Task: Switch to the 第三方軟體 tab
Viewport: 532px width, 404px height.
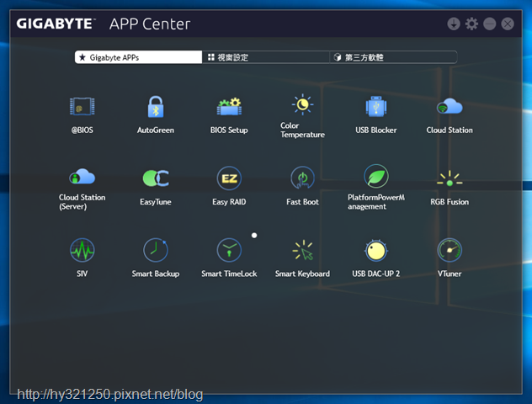Action: 393,57
